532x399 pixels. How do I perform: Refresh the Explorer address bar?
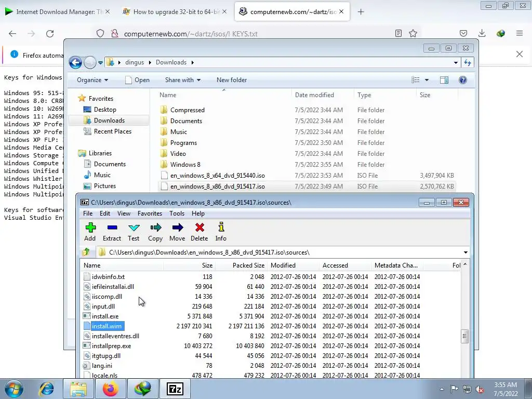coord(468,62)
